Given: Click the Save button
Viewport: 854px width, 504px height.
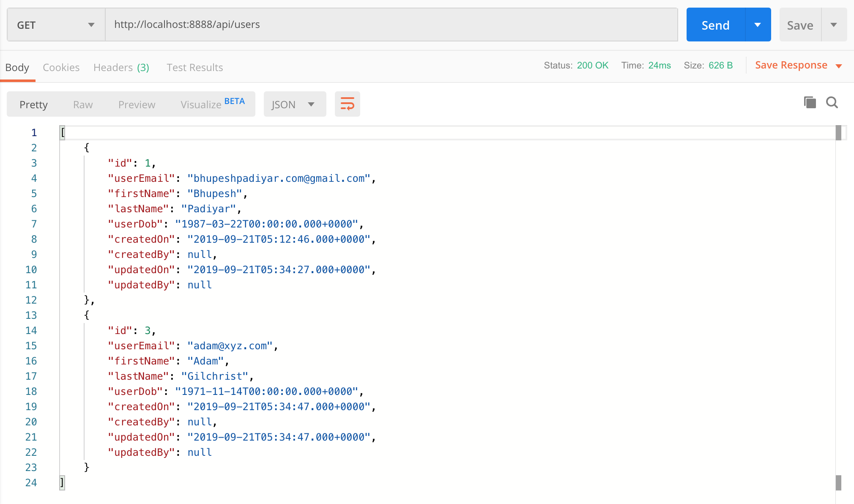Looking at the screenshot, I should click(800, 25).
